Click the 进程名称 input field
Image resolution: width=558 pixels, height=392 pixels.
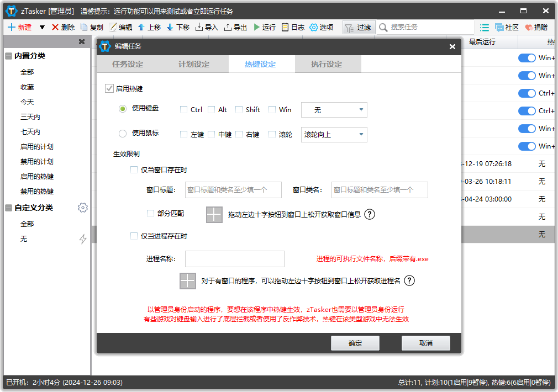[x=234, y=259]
